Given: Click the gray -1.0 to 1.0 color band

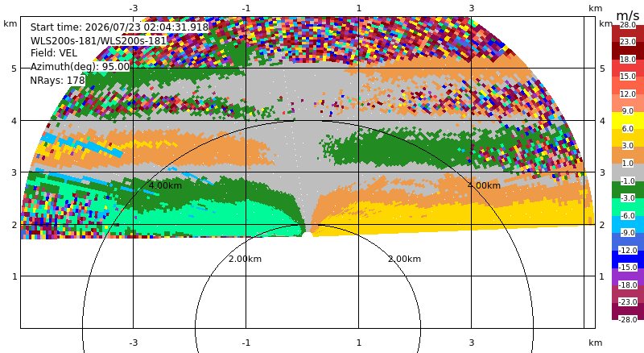Looking at the screenshot, I should pos(628,172).
